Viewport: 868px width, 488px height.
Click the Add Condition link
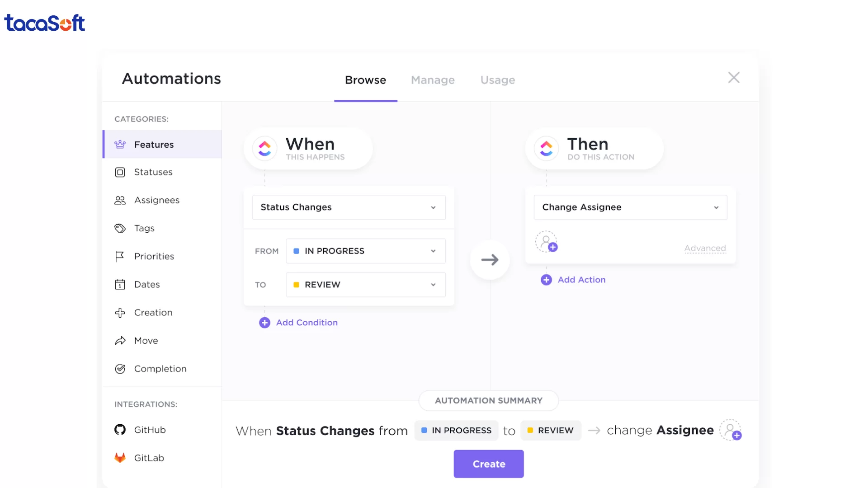pos(307,323)
